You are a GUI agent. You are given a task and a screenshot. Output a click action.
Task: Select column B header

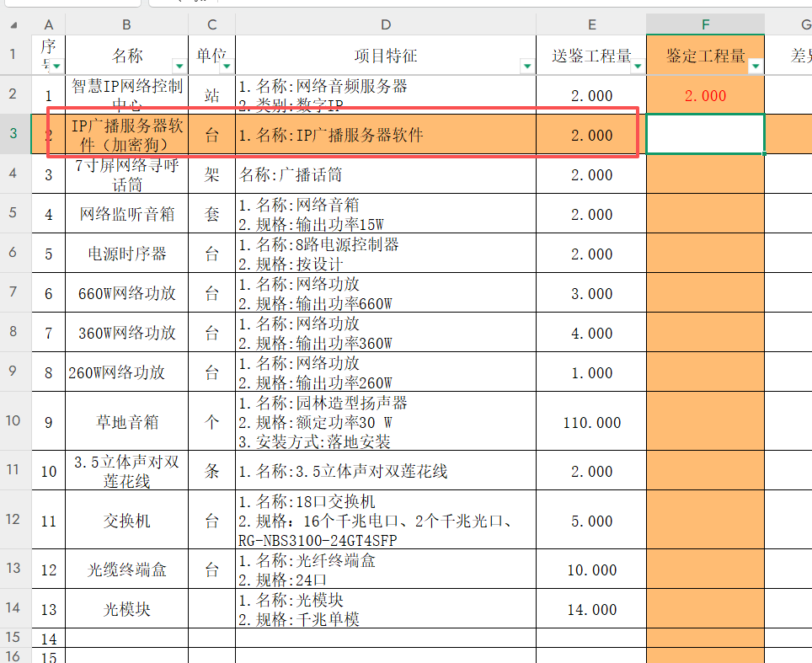pos(126,24)
